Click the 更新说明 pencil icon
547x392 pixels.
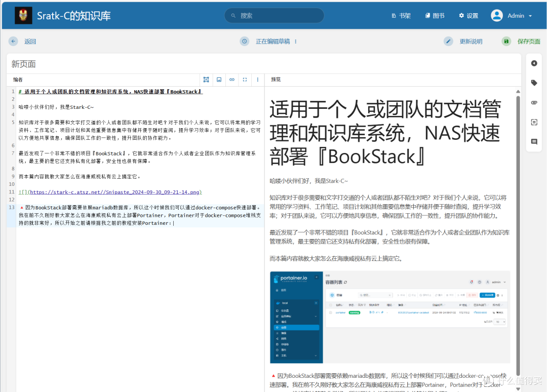(448, 42)
